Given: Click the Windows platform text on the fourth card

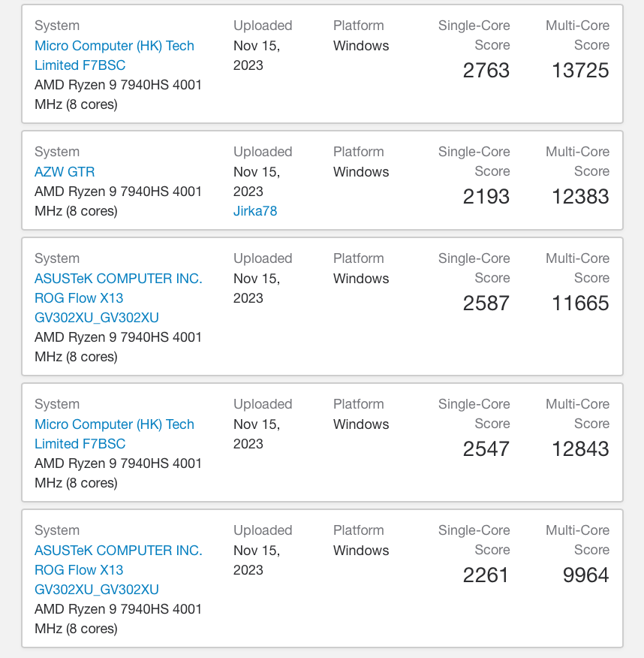Looking at the screenshot, I should pos(360,424).
